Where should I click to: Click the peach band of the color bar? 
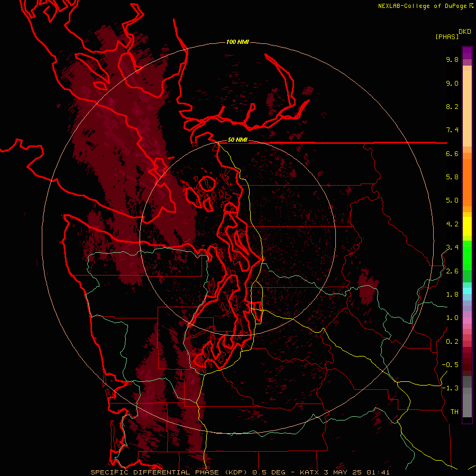[x=467, y=106]
